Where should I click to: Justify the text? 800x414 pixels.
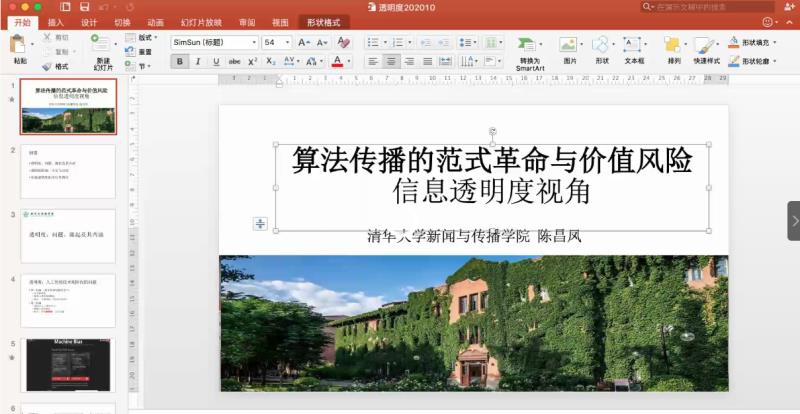click(x=428, y=62)
